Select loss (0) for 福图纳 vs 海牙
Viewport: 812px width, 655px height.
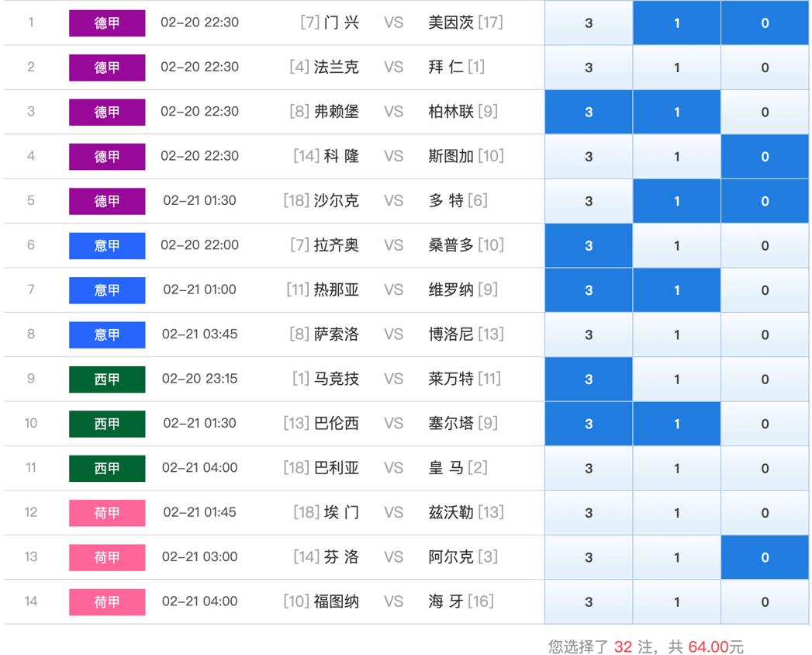(765, 602)
